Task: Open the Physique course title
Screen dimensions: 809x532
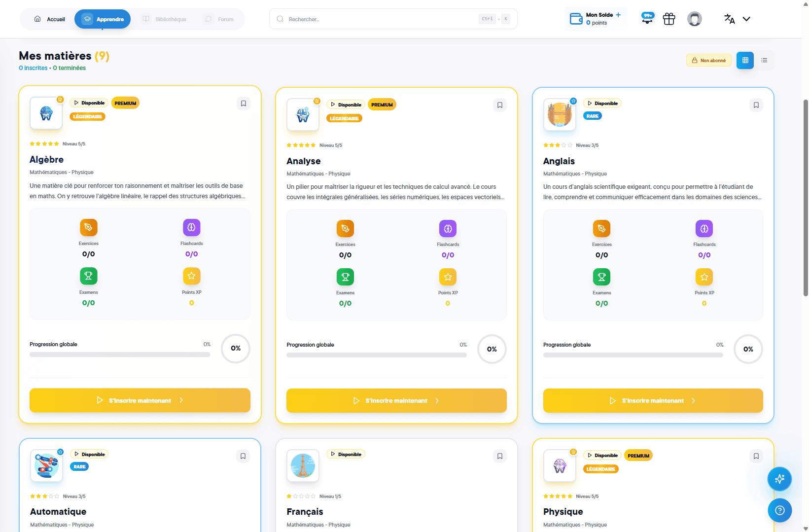Action: (x=563, y=512)
